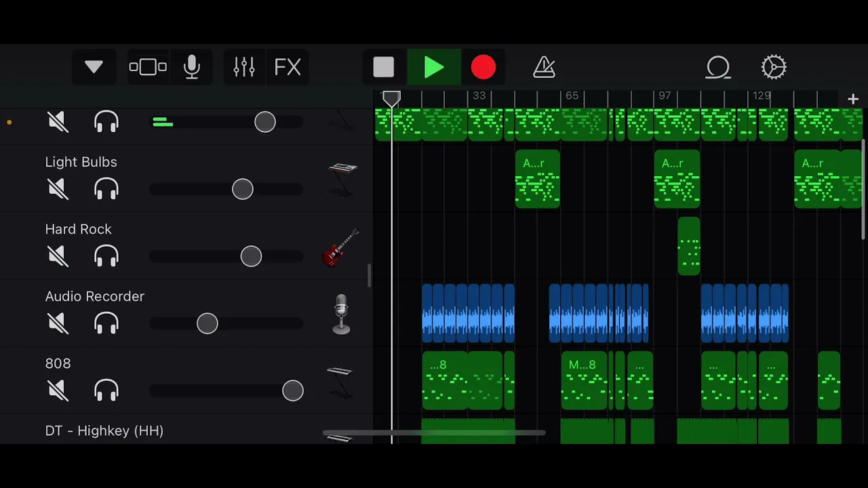This screenshot has height=488, width=868.
Task: Click the horizontal scroll indicator at the bottom
Action: [x=434, y=433]
